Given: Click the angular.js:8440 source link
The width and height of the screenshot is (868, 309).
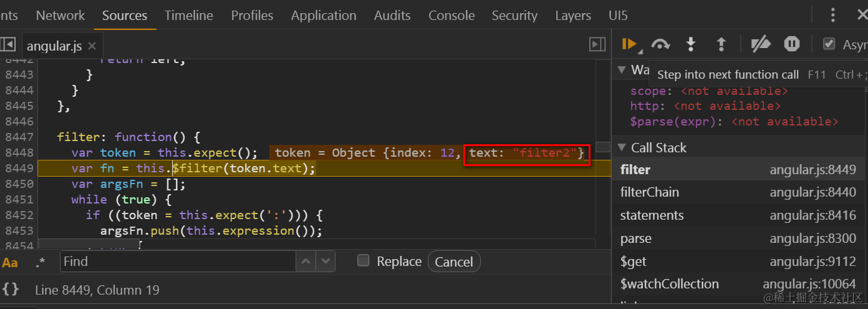Looking at the screenshot, I should pos(813,192).
